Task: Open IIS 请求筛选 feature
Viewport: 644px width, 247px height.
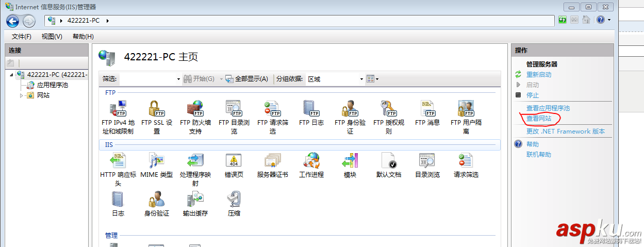Action: (466, 166)
